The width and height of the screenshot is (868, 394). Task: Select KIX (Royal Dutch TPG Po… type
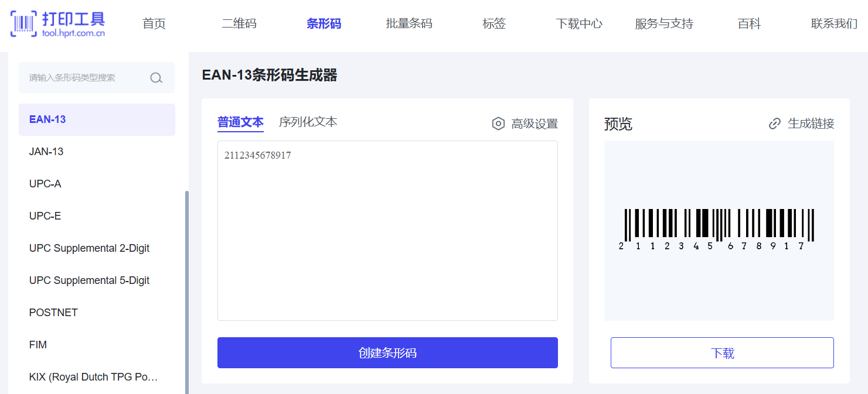[x=97, y=377]
